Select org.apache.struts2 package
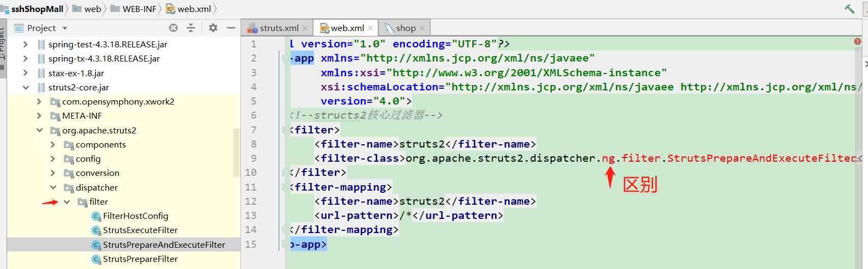The width and height of the screenshot is (868, 269). (x=99, y=130)
